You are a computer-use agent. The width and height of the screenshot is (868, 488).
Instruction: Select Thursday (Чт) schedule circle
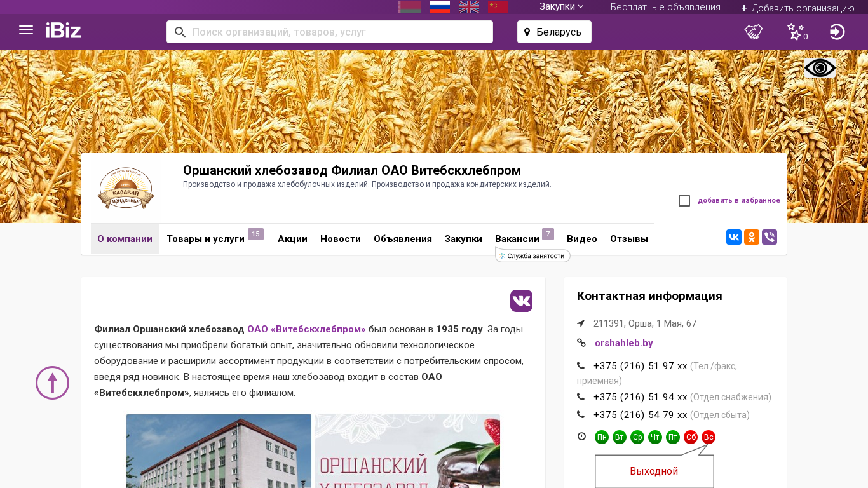tap(655, 437)
